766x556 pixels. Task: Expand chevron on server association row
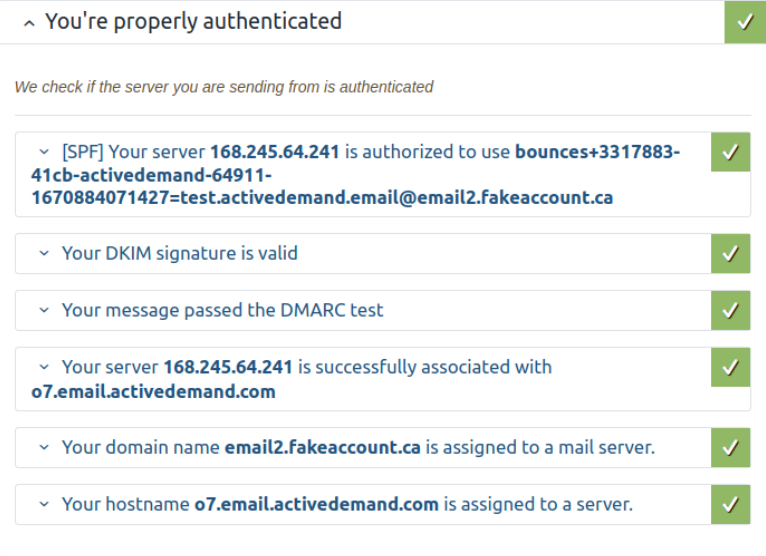[x=44, y=367]
